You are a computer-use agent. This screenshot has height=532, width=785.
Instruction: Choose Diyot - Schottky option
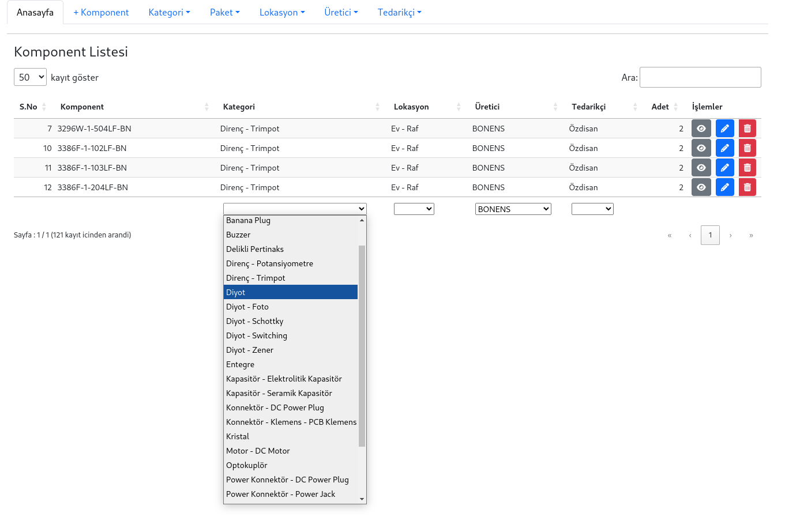291,321
